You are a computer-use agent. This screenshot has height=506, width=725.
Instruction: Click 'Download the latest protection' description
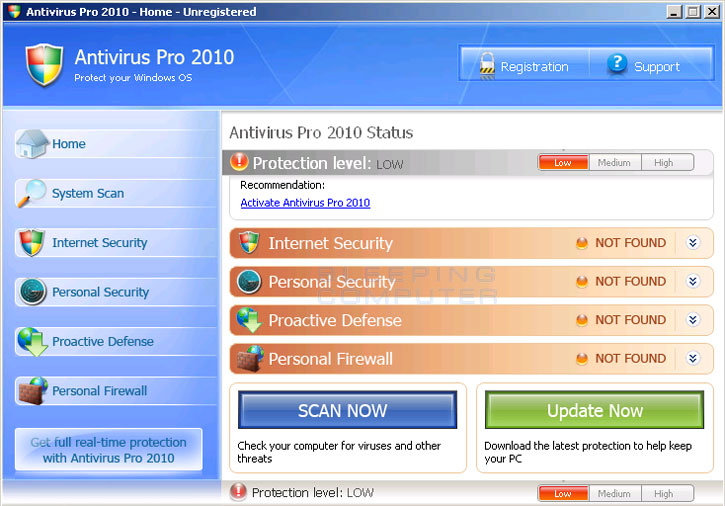click(x=588, y=452)
